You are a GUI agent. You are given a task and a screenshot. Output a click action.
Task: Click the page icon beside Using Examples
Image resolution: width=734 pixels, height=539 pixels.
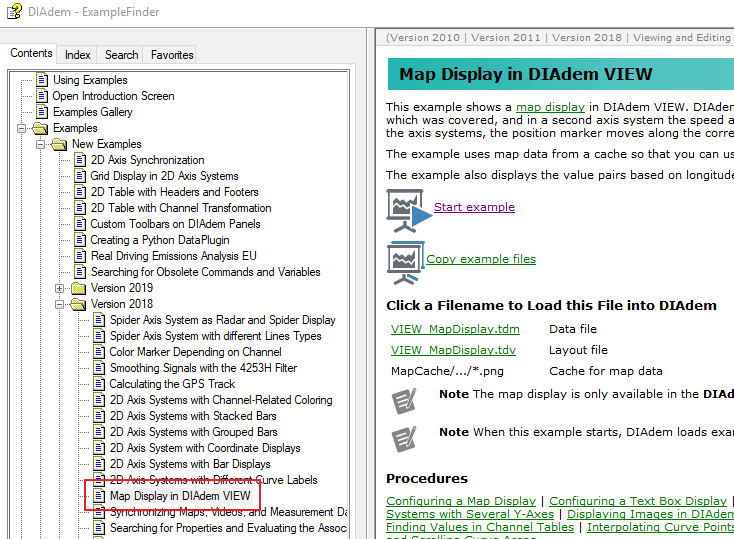42,80
